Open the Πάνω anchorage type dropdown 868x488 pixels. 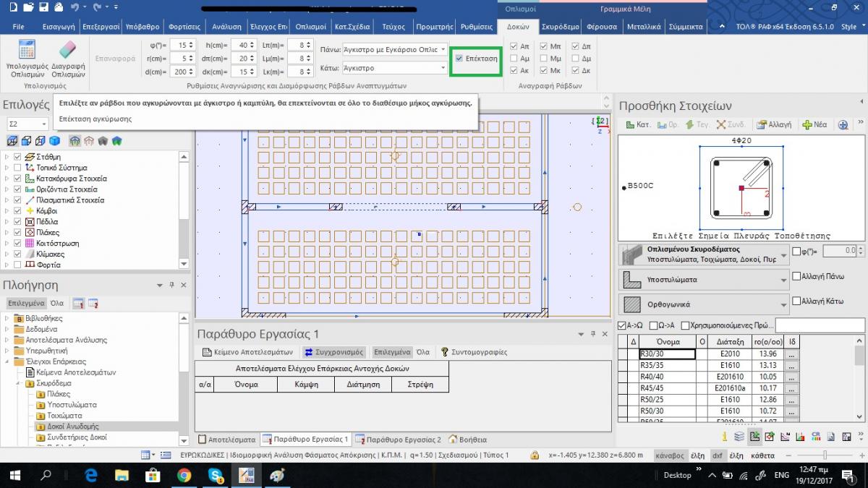(443, 50)
